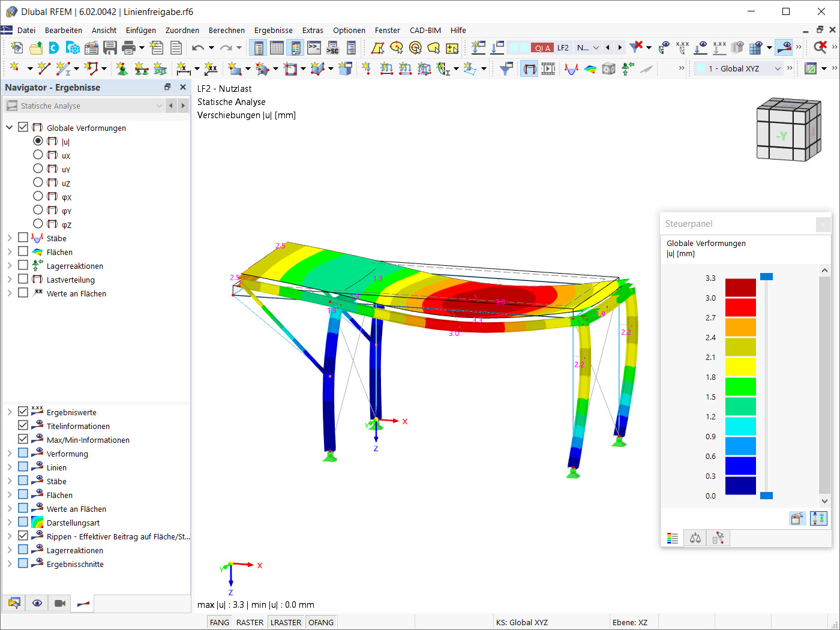Screen dimensions: 840x630
Task: Add a nodal support via the toolbar icon
Action: (122, 69)
